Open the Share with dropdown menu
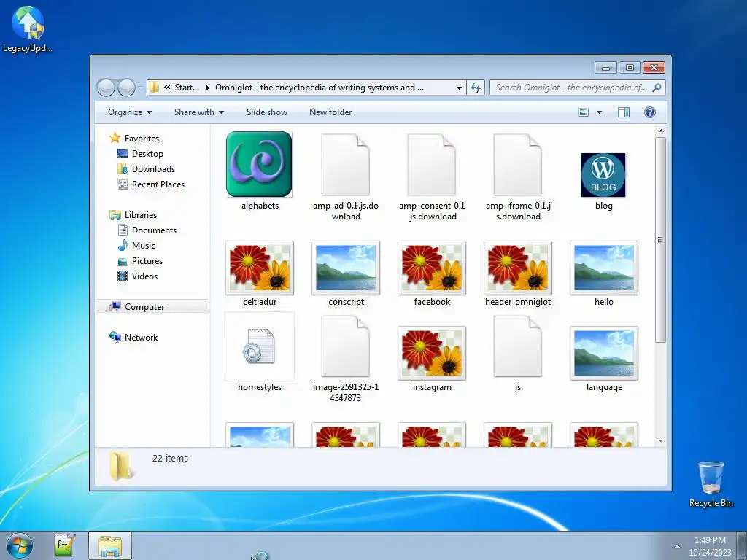This screenshot has height=560, width=747. (198, 112)
